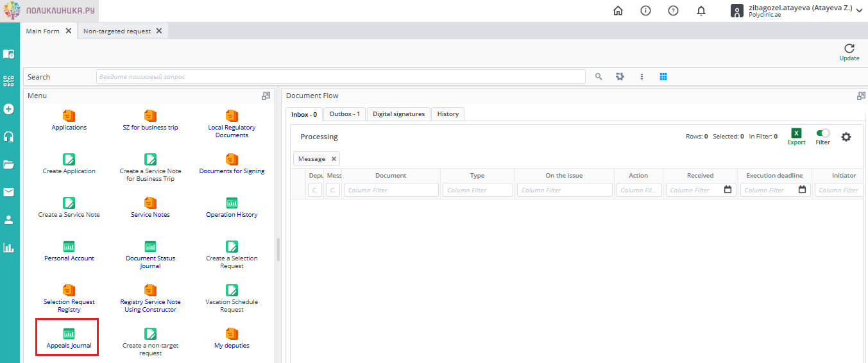The height and width of the screenshot is (363, 868).
Task: Open Create a non-target request
Action: pyautogui.click(x=150, y=341)
